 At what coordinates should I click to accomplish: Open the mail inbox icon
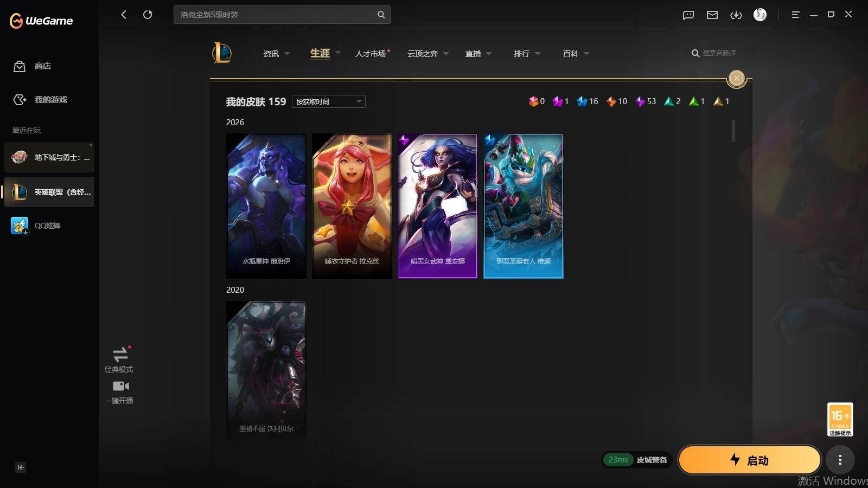point(712,15)
